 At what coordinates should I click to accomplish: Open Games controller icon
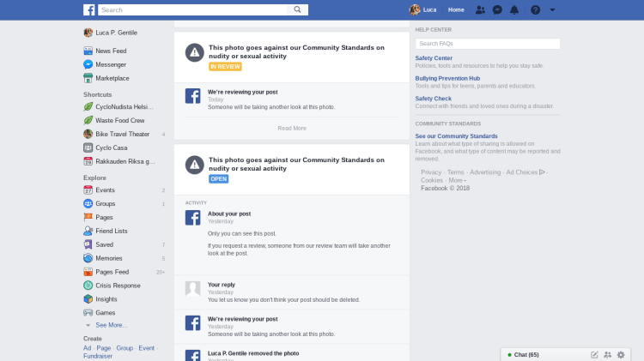88,313
